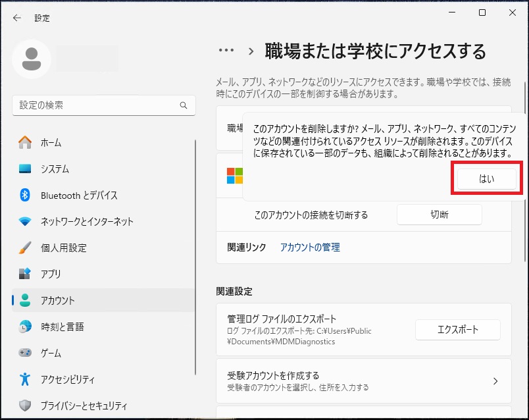Viewport: 529px width, 420px height.
Task: Click the user profile avatar icon
Action: (x=32, y=59)
